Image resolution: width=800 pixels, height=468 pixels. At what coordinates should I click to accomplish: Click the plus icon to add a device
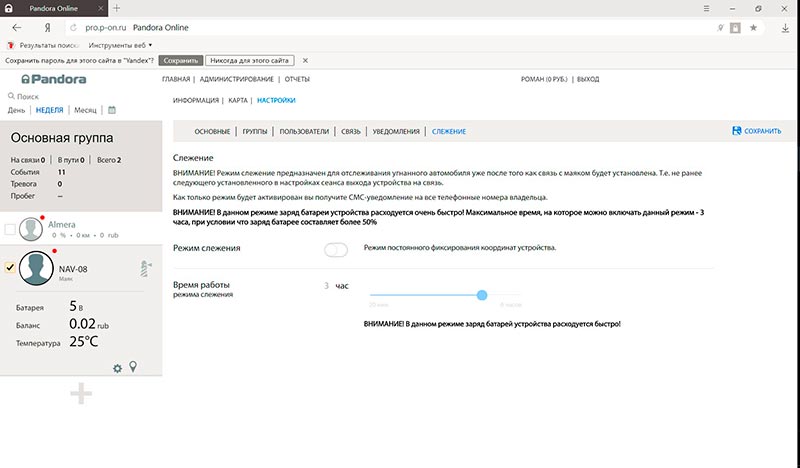pyautogui.click(x=80, y=394)
